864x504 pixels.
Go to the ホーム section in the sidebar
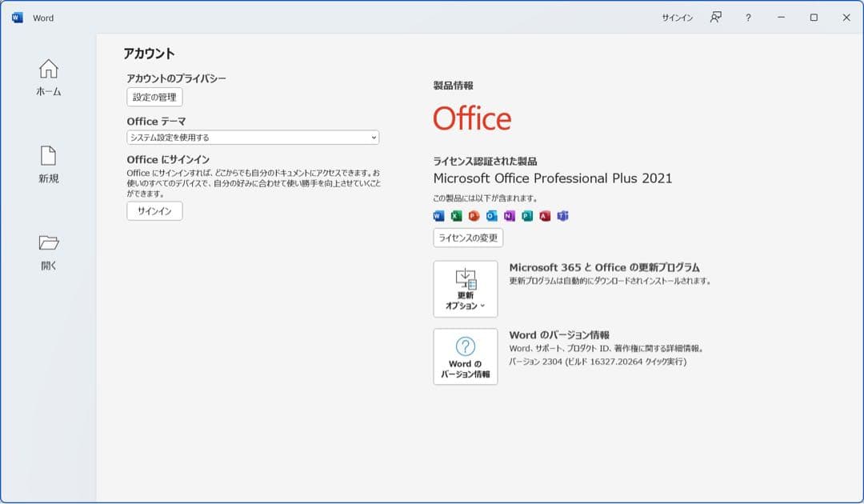click(48, 78)
